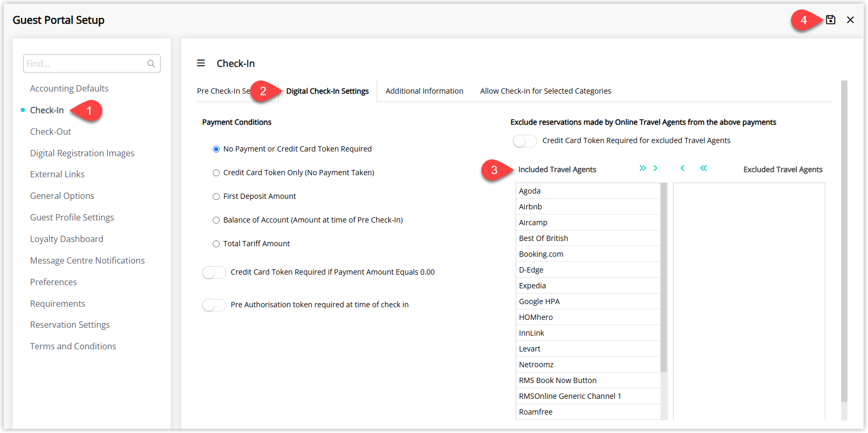This screenshot has width=868, height=433.
Task: Go to General Options section
Action: point(62,196)
